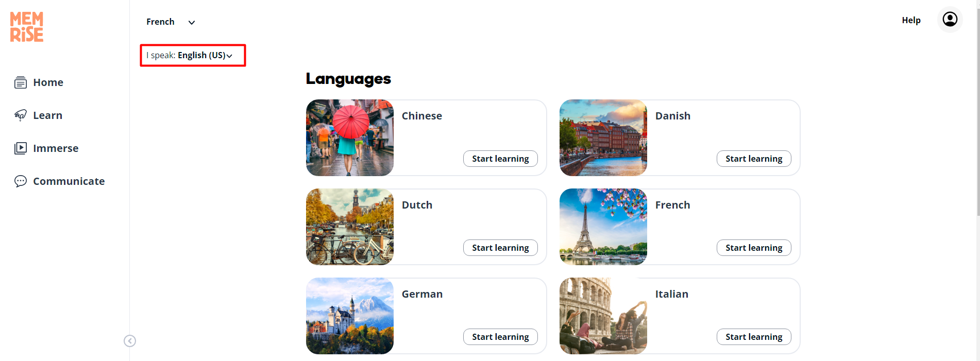980x361 pixels.
Task: Click the Immerse video icon
Action: coord(21,148)
